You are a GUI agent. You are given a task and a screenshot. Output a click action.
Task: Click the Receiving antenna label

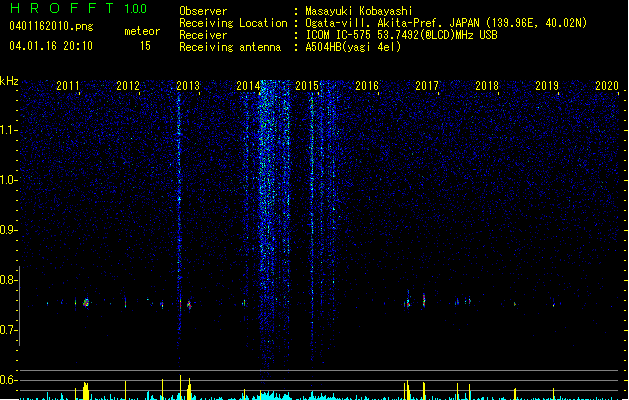pyautogui.click(x=230, y=47)
